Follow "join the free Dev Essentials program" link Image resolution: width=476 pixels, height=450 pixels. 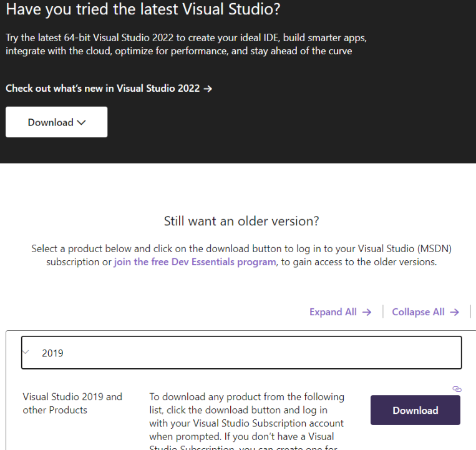point(195,262)
